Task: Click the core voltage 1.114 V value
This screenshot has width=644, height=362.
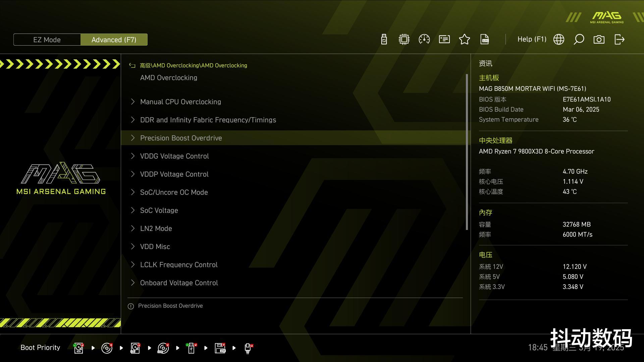Action: 573,182
